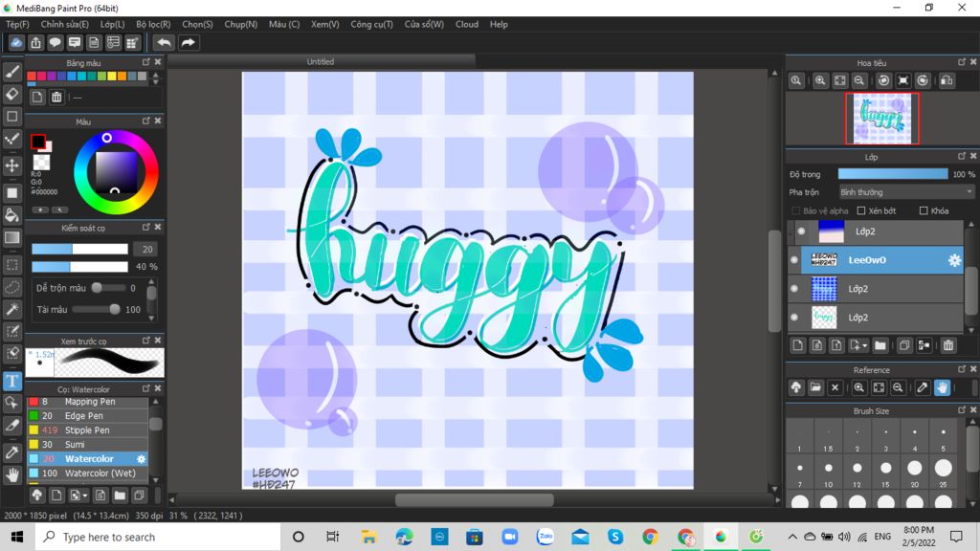Select the rectangular Select tool
980x551 pixels.
tap(11, 264)
